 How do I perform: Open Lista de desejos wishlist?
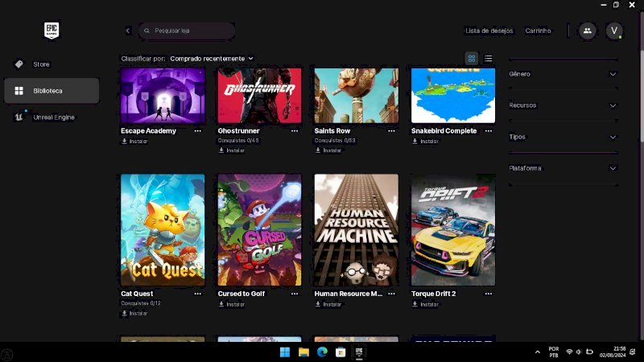coord(489,31)
